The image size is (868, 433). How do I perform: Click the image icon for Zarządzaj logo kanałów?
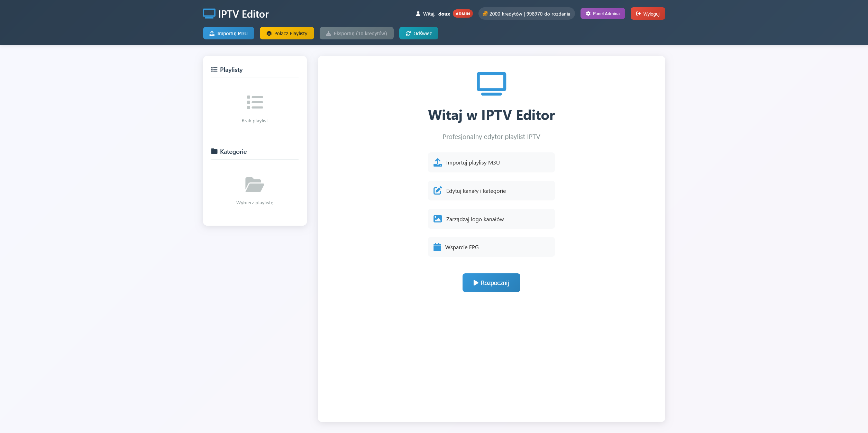point(437,218)
